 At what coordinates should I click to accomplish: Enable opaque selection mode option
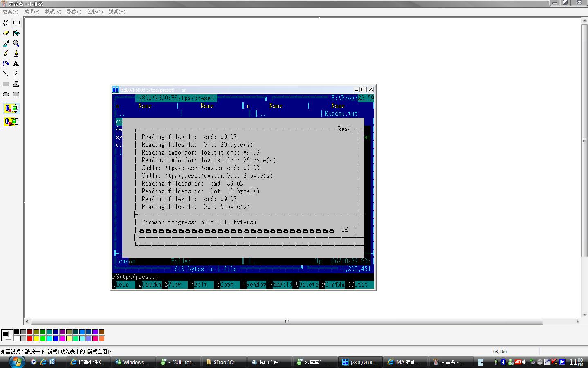pyautogui.click(x=11, y=108)
